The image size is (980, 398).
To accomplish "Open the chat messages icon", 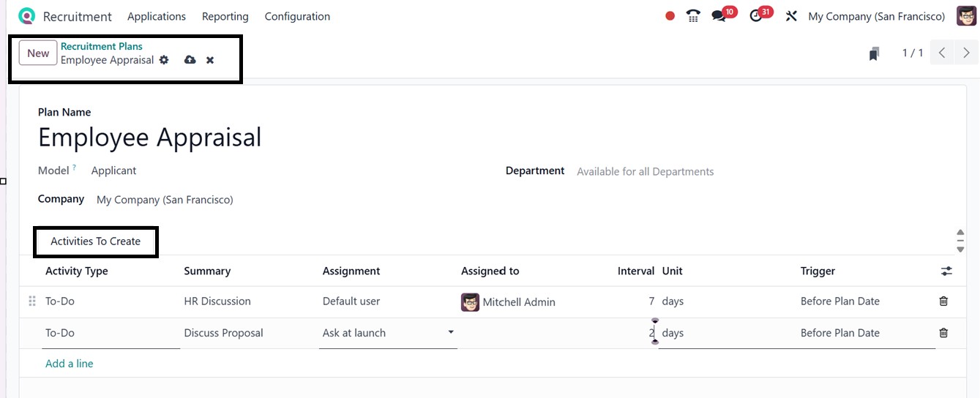I will click(x=719, y=16).
